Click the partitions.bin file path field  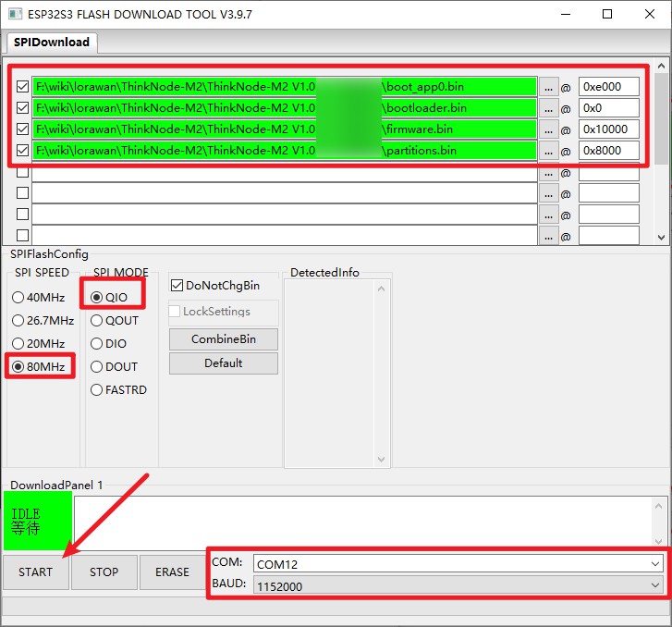point(285,151)
